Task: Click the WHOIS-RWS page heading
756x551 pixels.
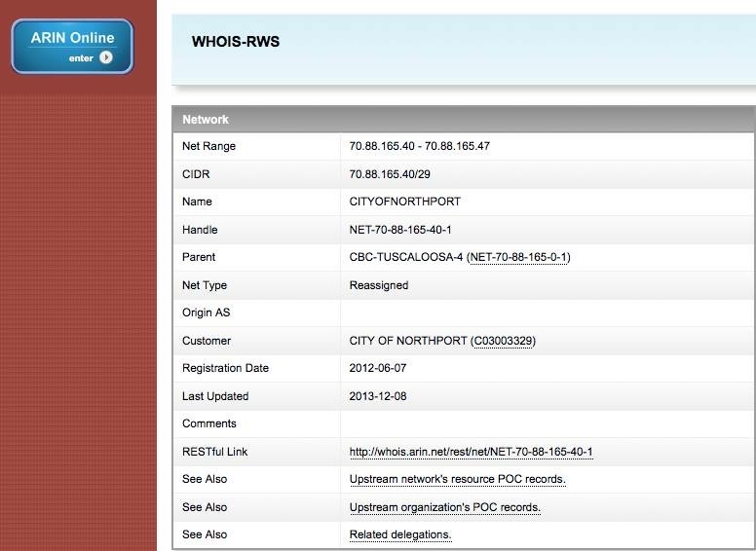Action: pos(236,43)
